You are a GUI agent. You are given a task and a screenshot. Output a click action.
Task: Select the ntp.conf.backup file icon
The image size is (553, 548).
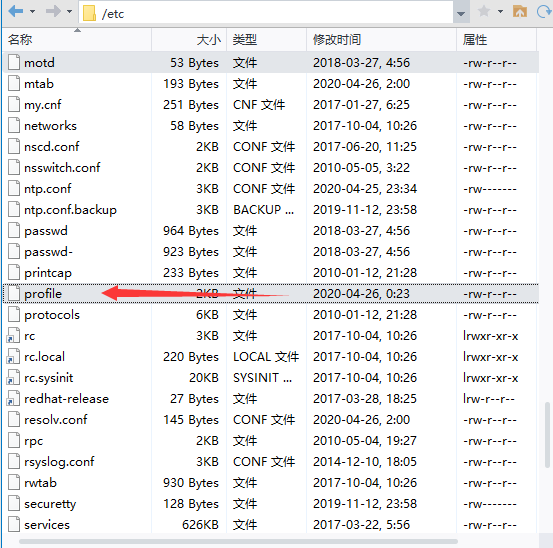tap(14, 209)
